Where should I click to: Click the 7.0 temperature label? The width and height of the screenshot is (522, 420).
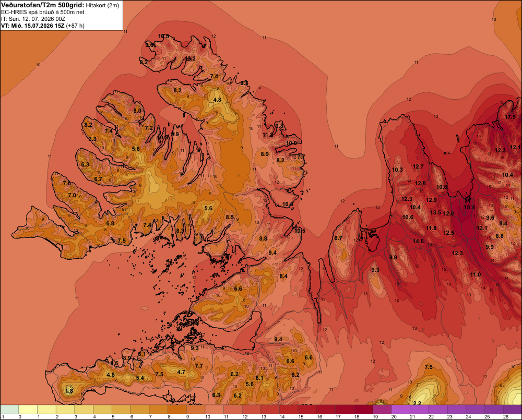point(72,195)
